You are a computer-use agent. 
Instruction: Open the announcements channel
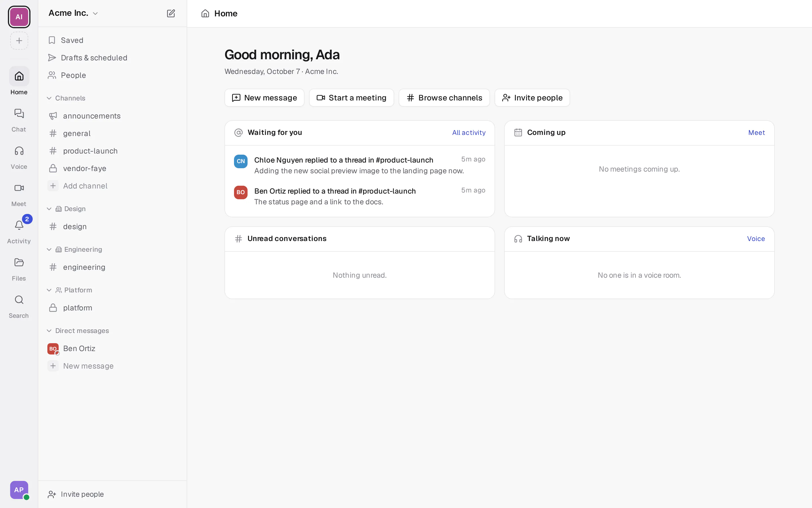click(x=112, y=116)
